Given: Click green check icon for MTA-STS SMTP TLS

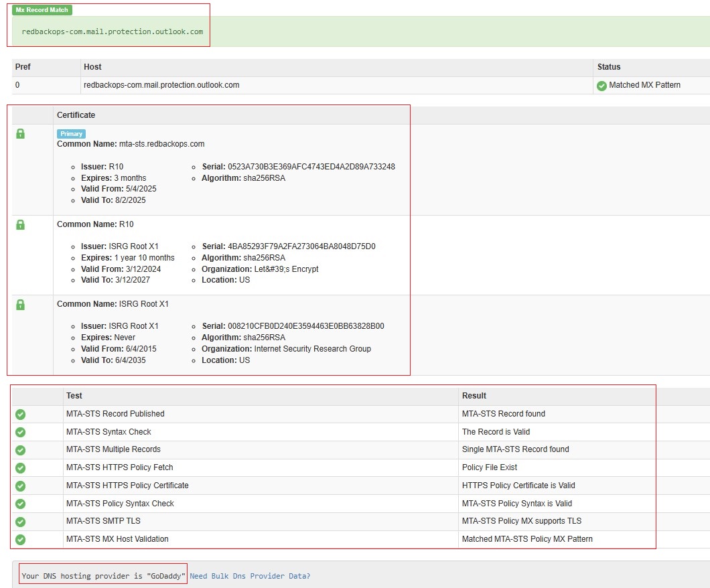Looking at the screenshot, I should (x=20, y=521).
